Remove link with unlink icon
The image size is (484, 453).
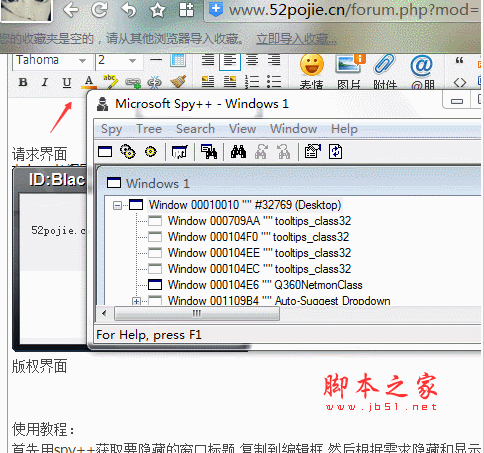coord(154,82)
